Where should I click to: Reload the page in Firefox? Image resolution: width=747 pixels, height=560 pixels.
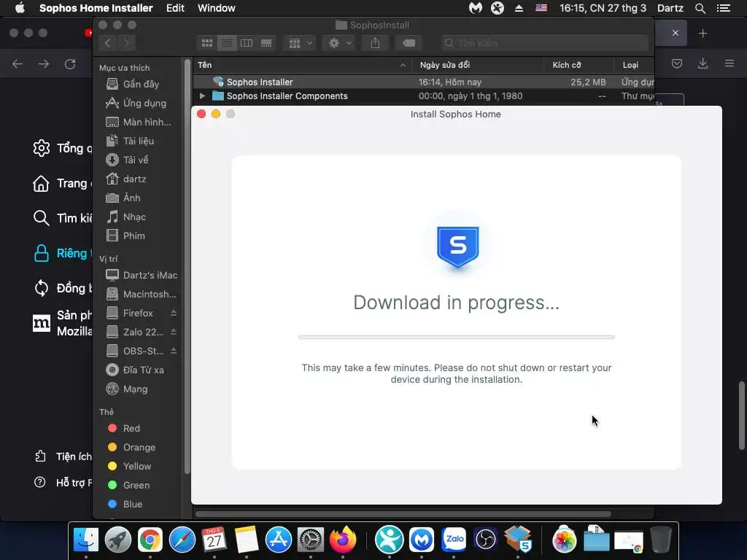(70, 64)
